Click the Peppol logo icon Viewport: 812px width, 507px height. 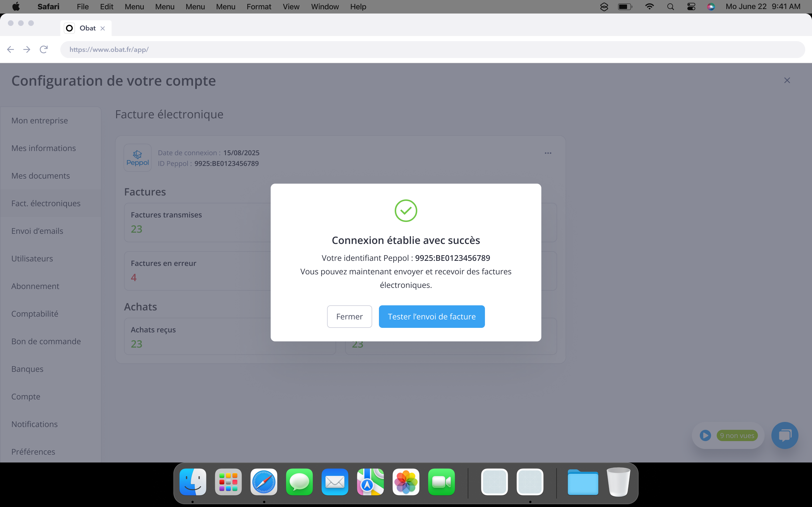(x=138, y=158)
